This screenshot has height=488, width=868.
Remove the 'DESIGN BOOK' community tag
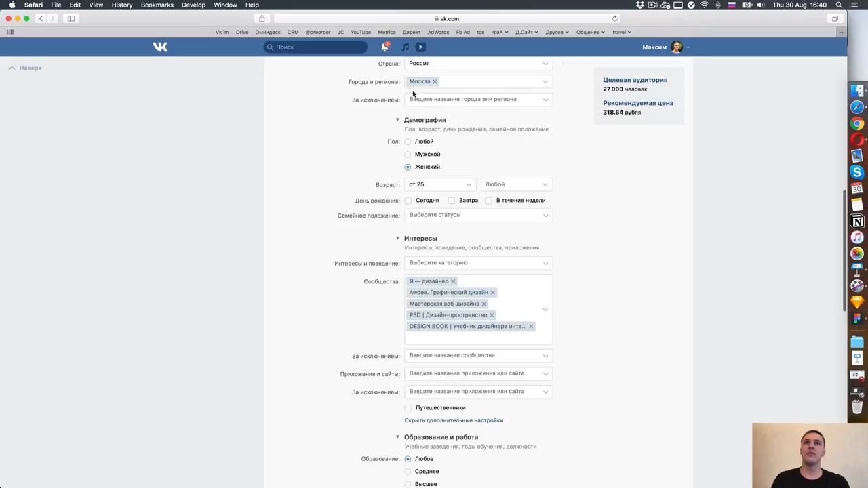[x=531, y=327]
